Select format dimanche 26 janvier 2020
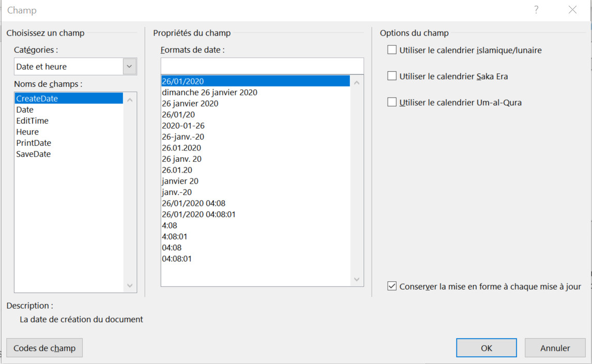 click(x=209, y=93)
